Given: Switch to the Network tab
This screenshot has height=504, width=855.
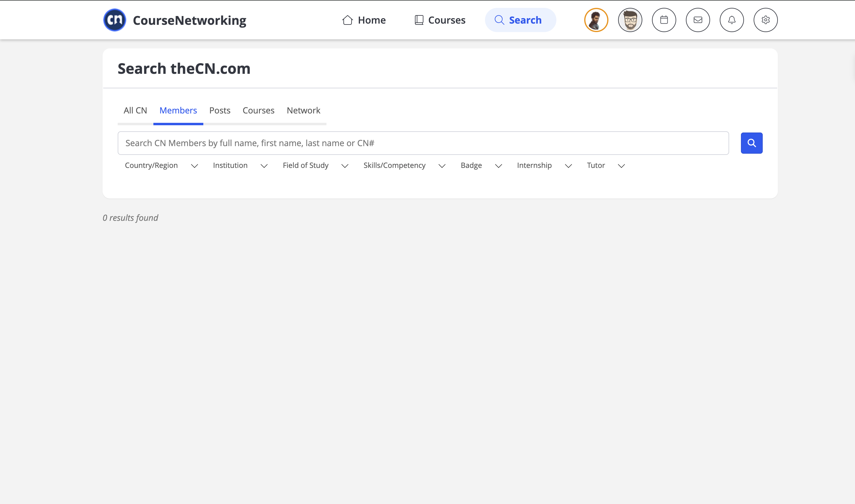Looking at the screenshot, I should pos(303,110).
